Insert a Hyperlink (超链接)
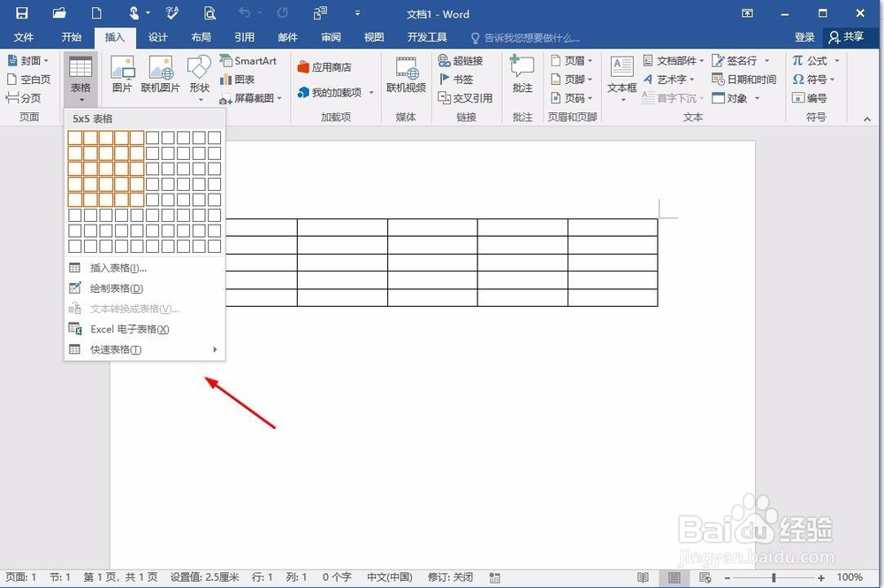 click(x=461, y=60)
